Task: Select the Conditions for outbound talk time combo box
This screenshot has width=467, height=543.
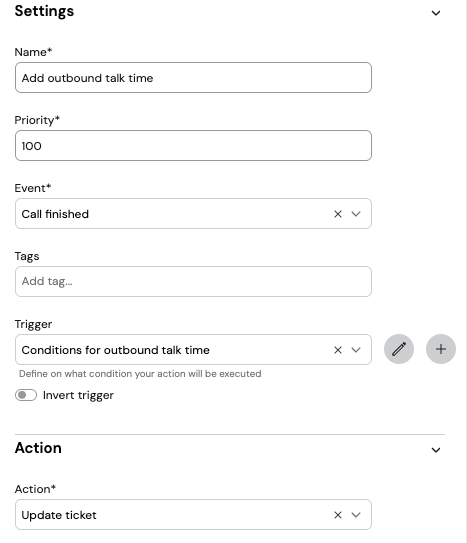Action: pos(194,349)
